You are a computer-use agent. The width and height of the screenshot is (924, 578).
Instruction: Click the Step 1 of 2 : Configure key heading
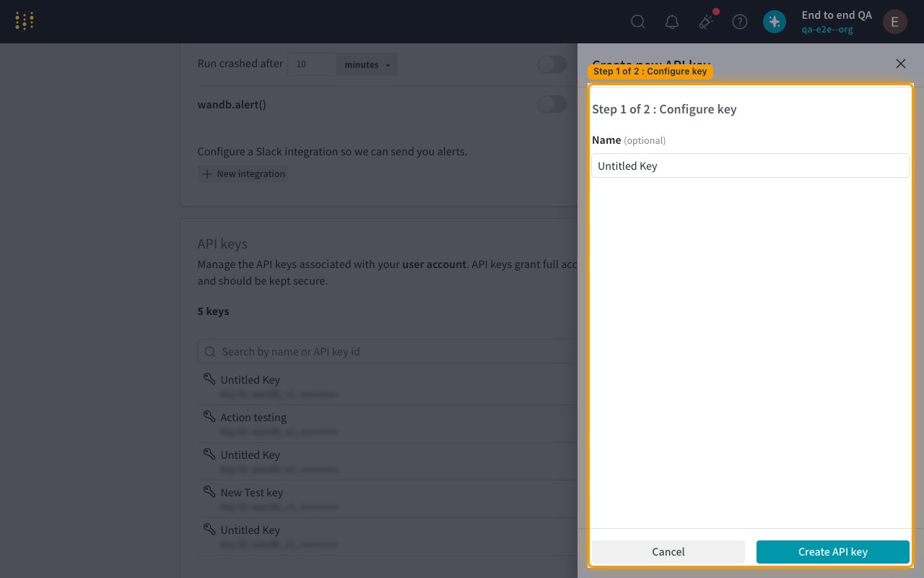click(664, 109)
